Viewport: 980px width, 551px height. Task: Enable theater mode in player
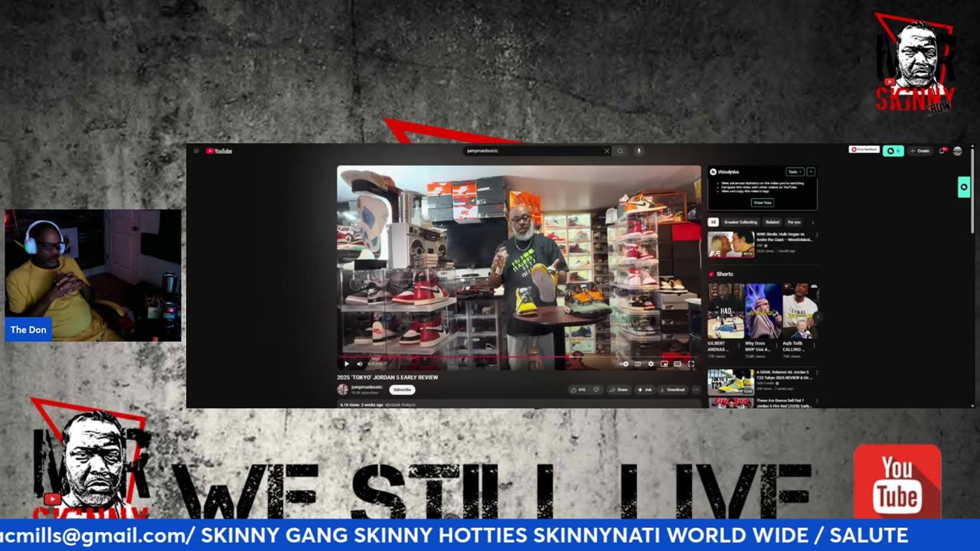pos(678,364)
